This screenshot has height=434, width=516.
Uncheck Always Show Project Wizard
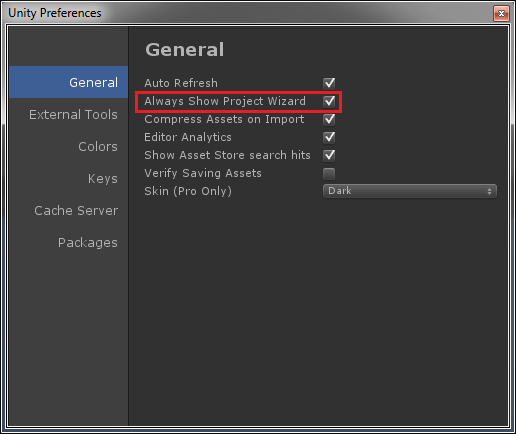[329, 101]
